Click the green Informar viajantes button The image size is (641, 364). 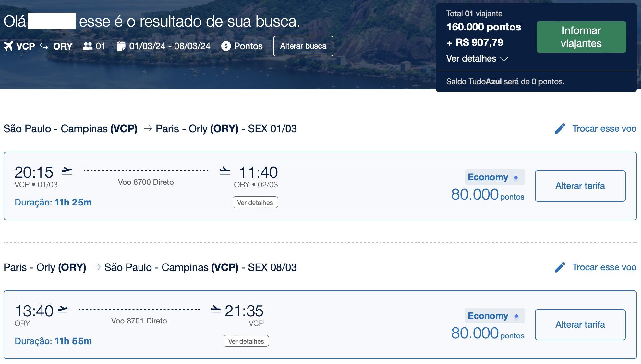tap(581, 37)
